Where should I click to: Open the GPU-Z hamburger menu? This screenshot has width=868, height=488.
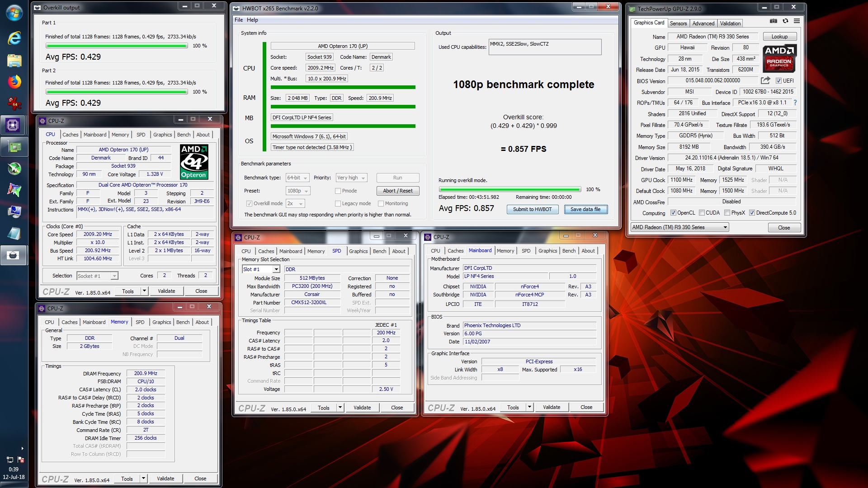pos(797,21)
